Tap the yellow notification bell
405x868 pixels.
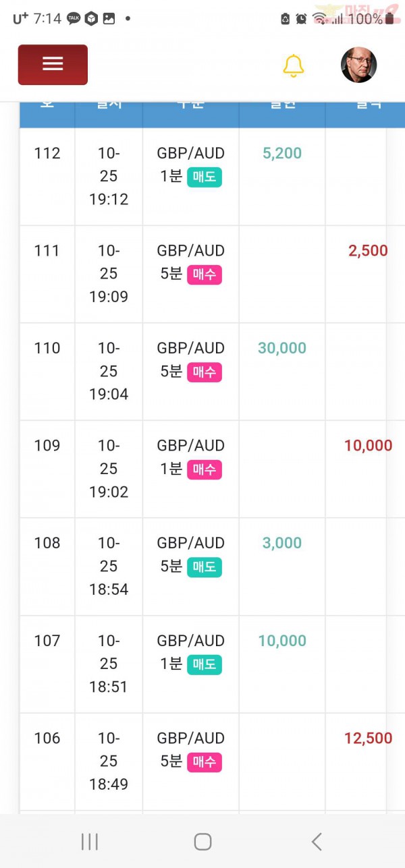[x=293, y=65]
